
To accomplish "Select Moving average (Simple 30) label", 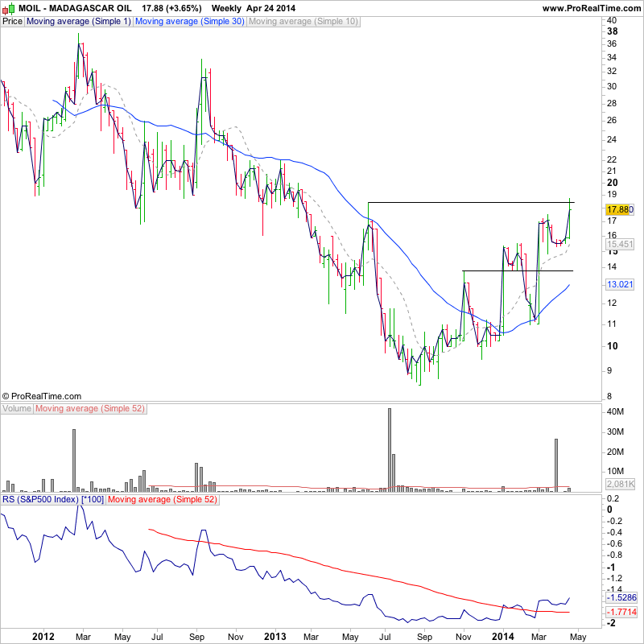I will point(190,22).
